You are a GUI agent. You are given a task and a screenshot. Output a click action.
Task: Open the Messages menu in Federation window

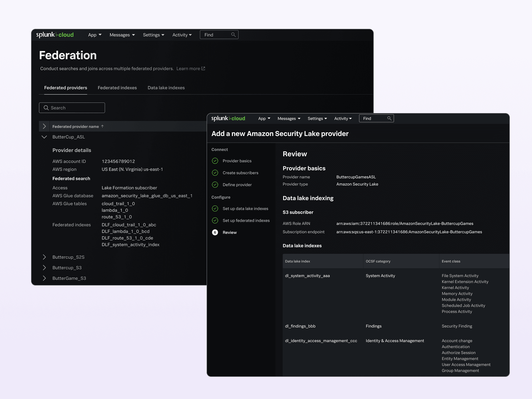pos(122,35)
